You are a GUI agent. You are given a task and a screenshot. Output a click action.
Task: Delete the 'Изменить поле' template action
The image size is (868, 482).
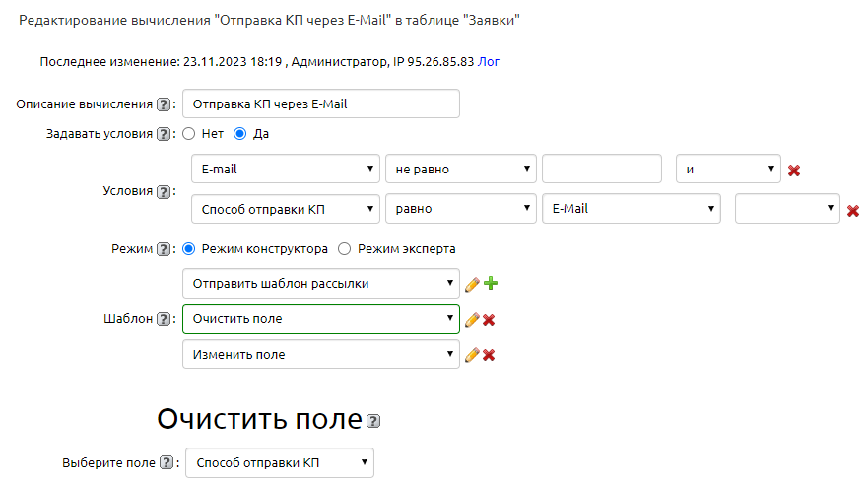click(489, 355)
